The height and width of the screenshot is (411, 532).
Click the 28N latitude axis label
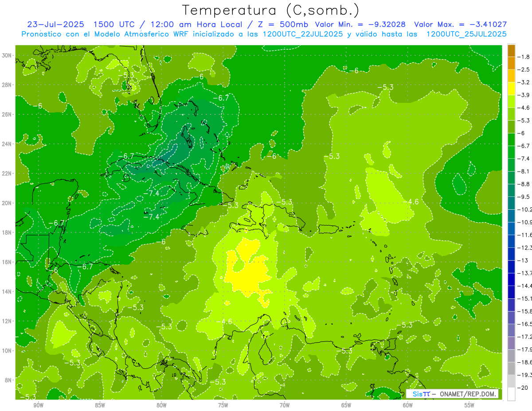pos(7,85)
